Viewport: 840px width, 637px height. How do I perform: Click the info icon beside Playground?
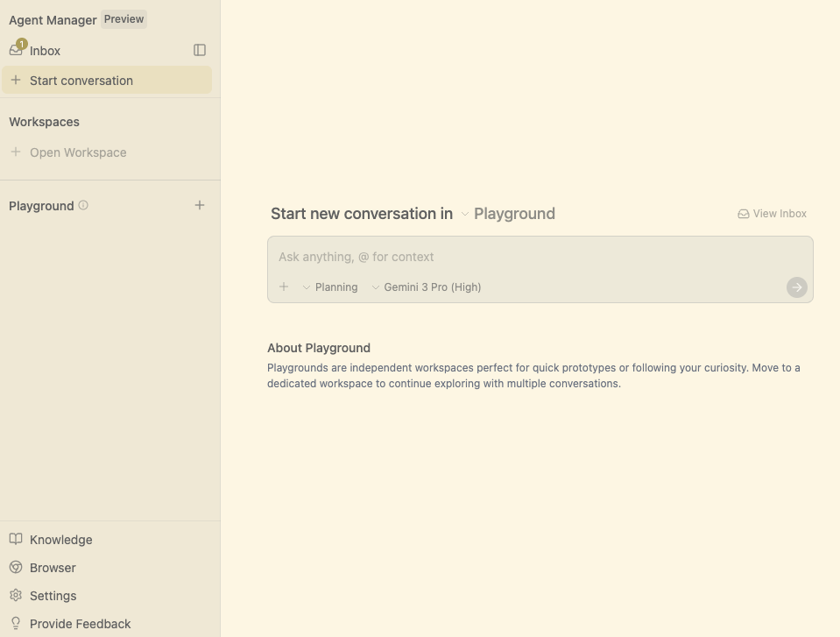pyautogui.click(x=83, y=205)
